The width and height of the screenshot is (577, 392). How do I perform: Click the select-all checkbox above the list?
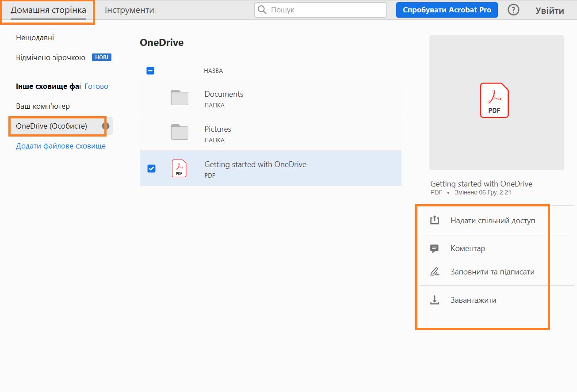[150, 70]
